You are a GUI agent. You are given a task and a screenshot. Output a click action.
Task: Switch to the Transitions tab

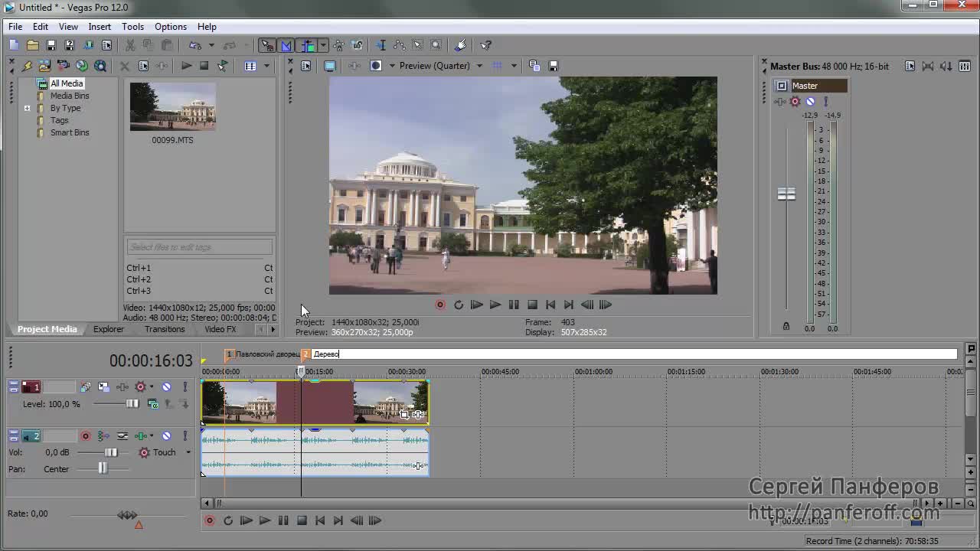coord(165,329)
